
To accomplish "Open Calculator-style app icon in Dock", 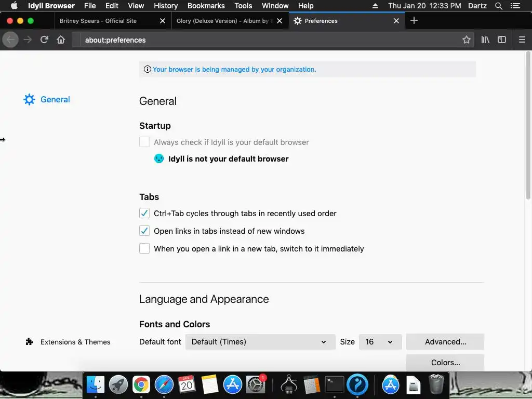I will [312, 385].
